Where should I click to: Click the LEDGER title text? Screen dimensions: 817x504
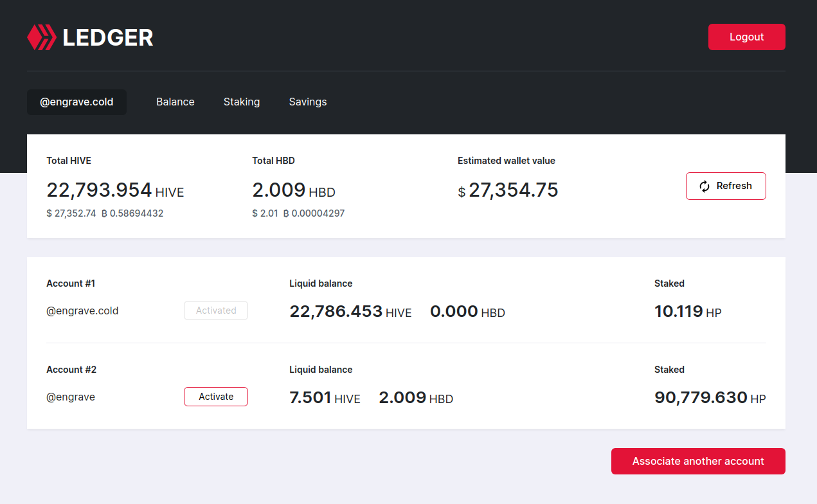pos(108,37)
